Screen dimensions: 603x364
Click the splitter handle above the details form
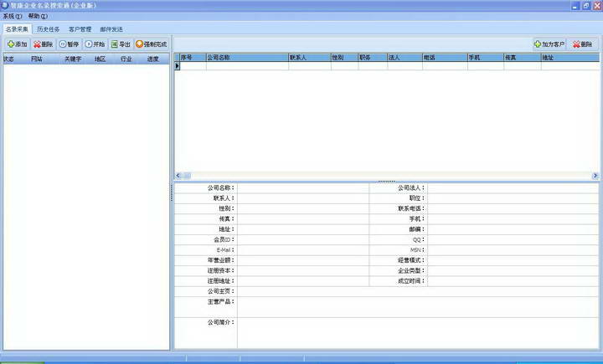pyautogui.click(x=386, y=182)
